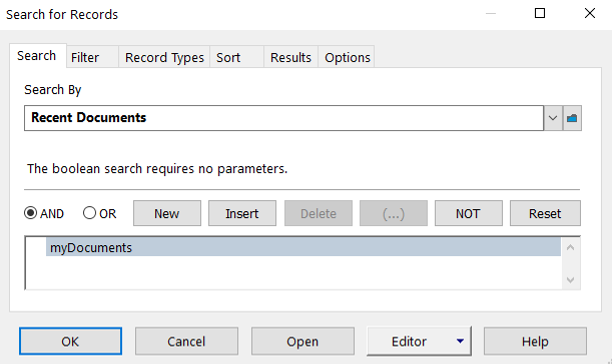Screen dimensions: 612x364
Task: Click the New button
Action: coord(167,213)
